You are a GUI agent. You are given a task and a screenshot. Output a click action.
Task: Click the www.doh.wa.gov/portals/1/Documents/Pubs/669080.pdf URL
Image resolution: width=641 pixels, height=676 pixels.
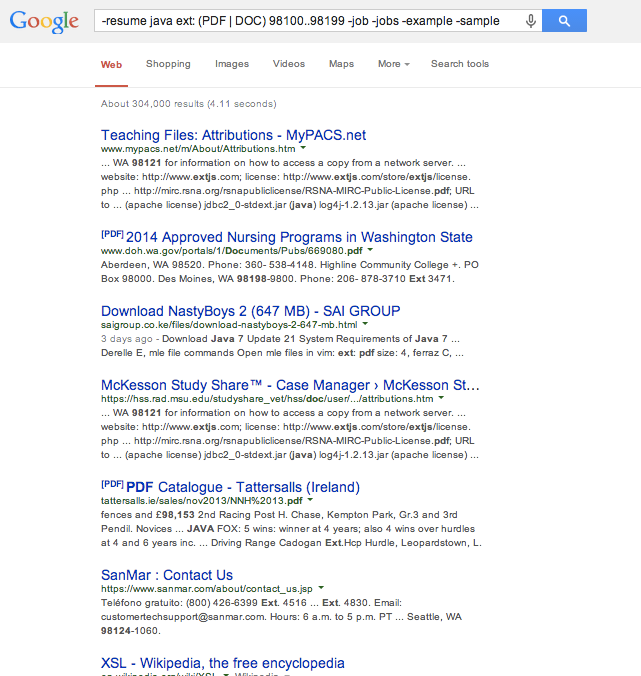pos(231,251)
